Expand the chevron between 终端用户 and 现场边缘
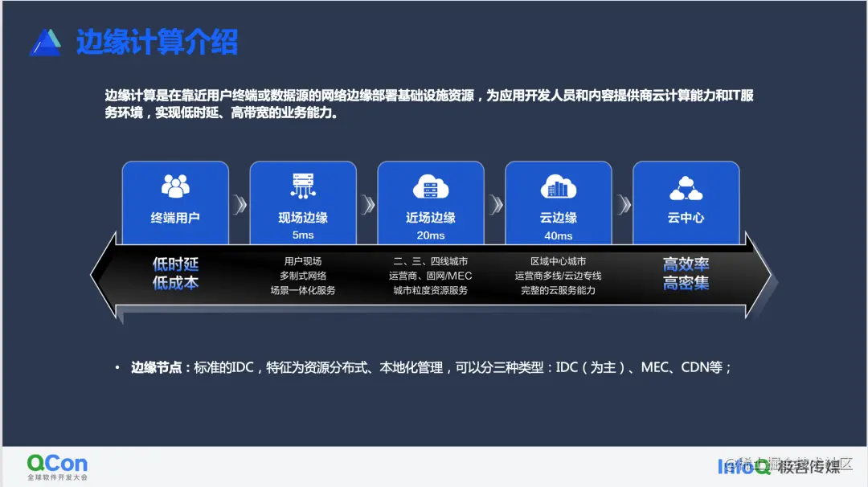 click(x=240, y=205)
